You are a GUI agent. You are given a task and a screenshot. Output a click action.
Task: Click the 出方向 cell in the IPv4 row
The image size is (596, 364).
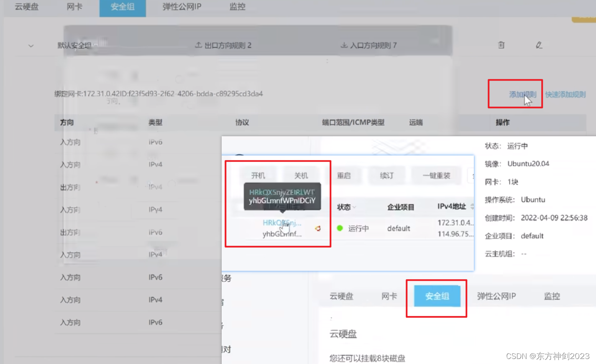(x=70, y=187)
